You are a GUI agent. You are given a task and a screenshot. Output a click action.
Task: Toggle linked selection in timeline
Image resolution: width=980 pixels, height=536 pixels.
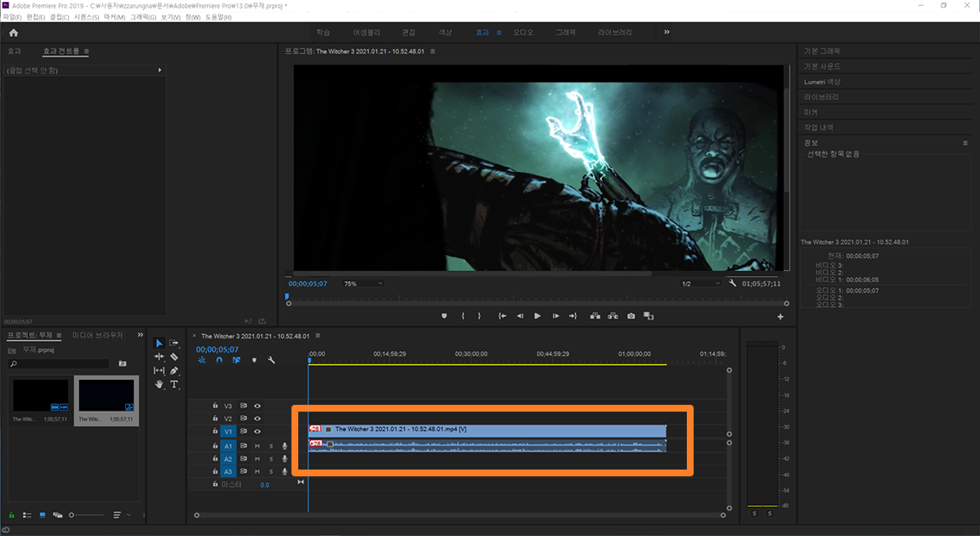(236, 360)
